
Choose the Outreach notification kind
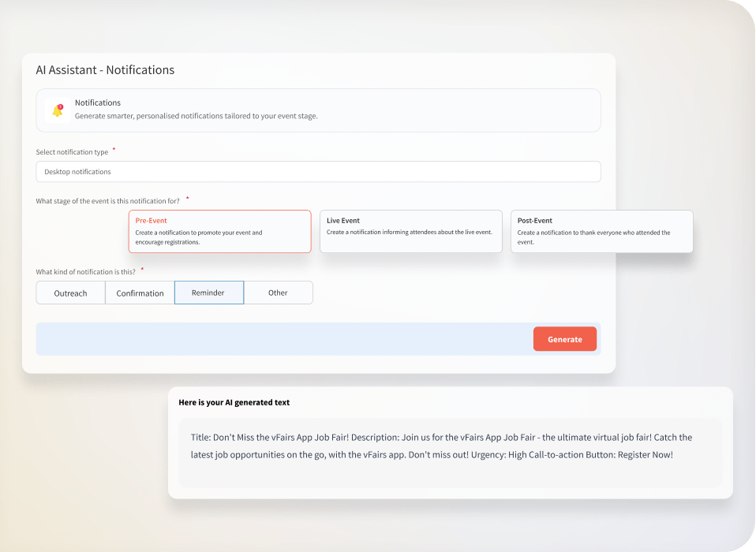click(71, 293)
